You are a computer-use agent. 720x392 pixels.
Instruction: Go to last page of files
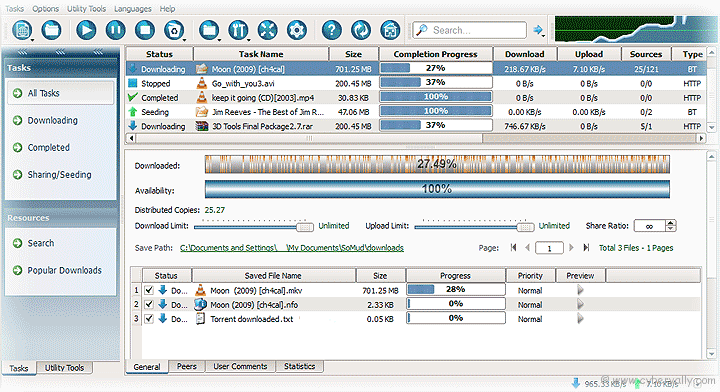click(586, 248)
